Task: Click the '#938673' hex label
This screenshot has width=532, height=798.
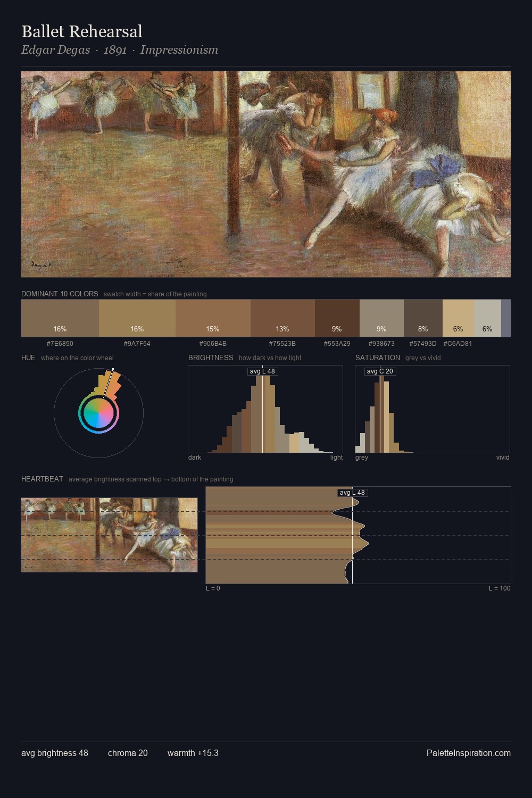Action: [x=381, y=344]
